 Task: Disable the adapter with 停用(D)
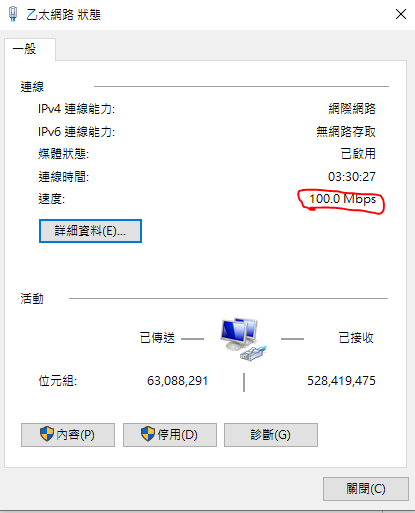(170, 435)
